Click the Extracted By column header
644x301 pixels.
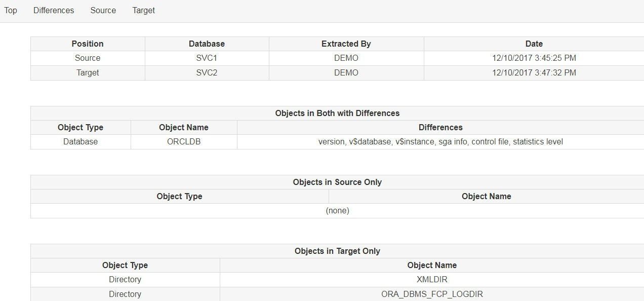(346, 44)
